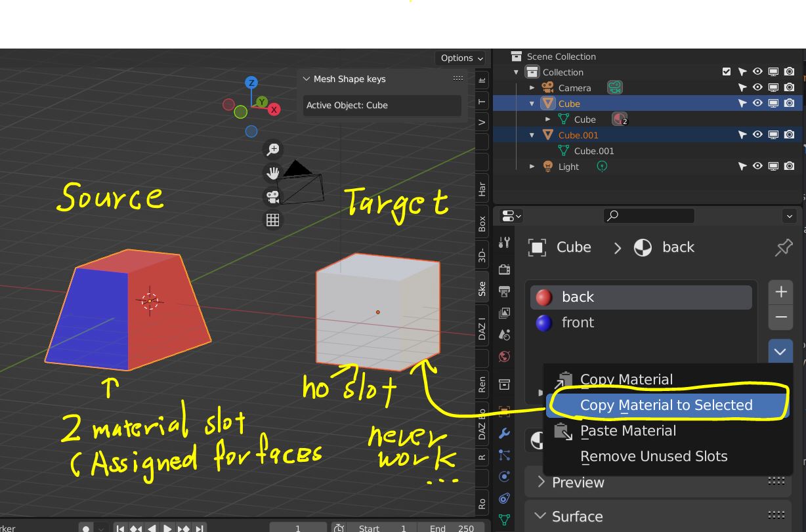Open the View Layer properties tab
The image size is (806, 532).
[505, 313]
